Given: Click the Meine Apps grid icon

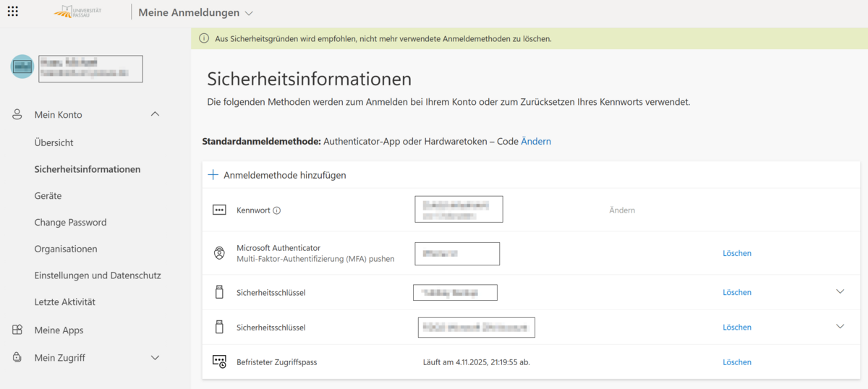Looking at the screenshot, I should point(17,330).
